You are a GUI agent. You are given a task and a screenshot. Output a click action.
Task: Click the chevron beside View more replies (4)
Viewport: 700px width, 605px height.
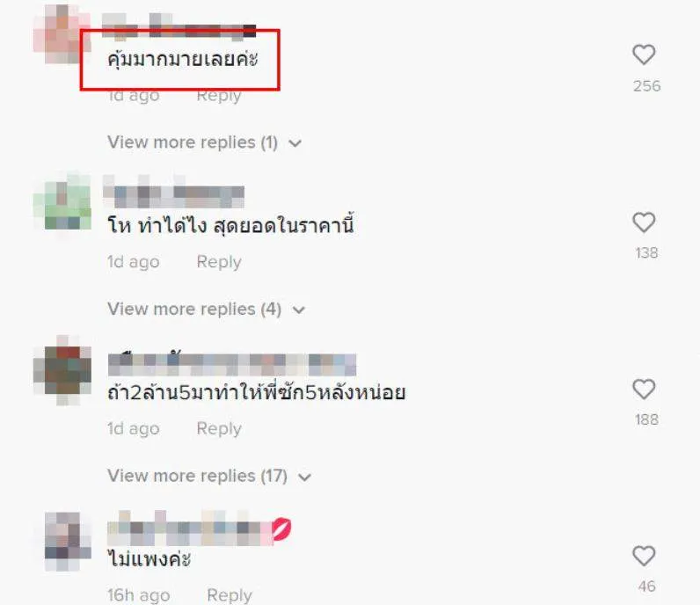click(x=299, y=310)
